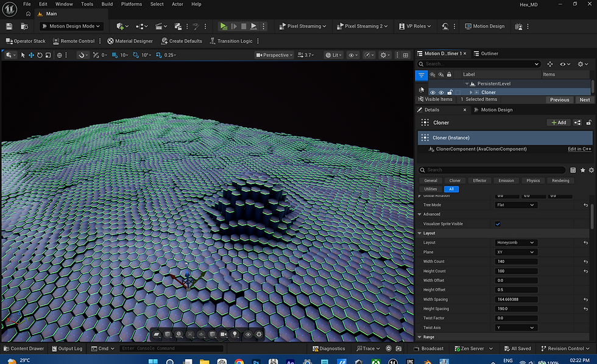Click the Add component button
This screenshot has height=364, width=597.
click(x=559, y=122)
